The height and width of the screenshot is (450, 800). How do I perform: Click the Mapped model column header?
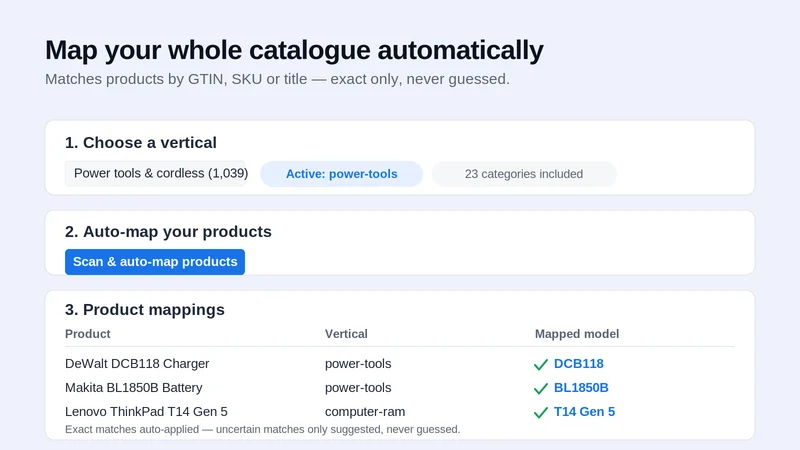tap(577, 334)
